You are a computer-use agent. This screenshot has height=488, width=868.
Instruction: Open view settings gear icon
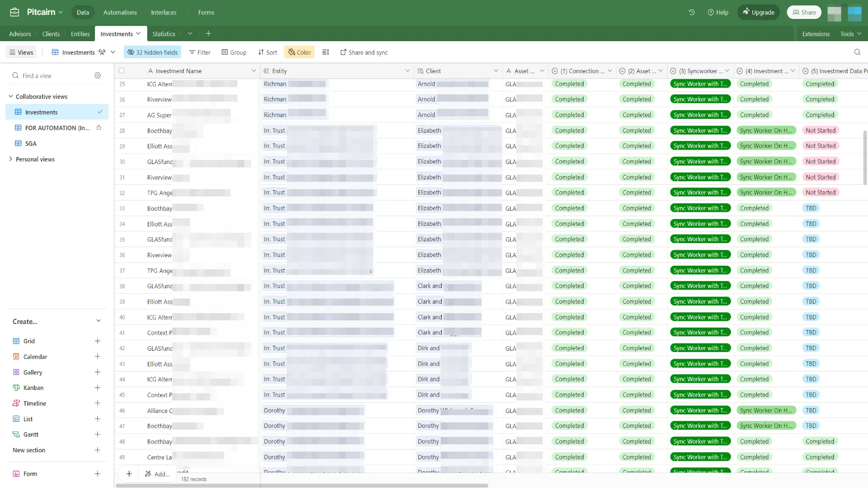[98, 75]
